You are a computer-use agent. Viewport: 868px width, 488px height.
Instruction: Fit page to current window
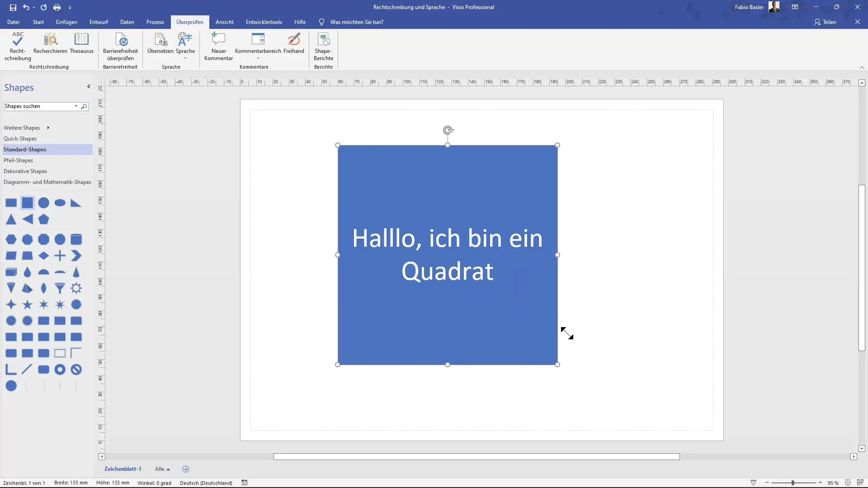click(848, 483)
